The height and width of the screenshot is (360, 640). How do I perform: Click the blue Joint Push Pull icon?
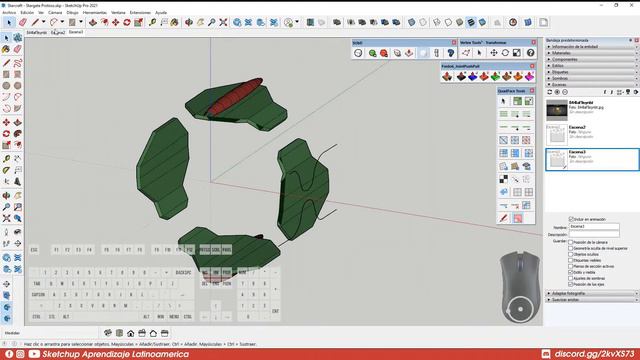[473, 76]
